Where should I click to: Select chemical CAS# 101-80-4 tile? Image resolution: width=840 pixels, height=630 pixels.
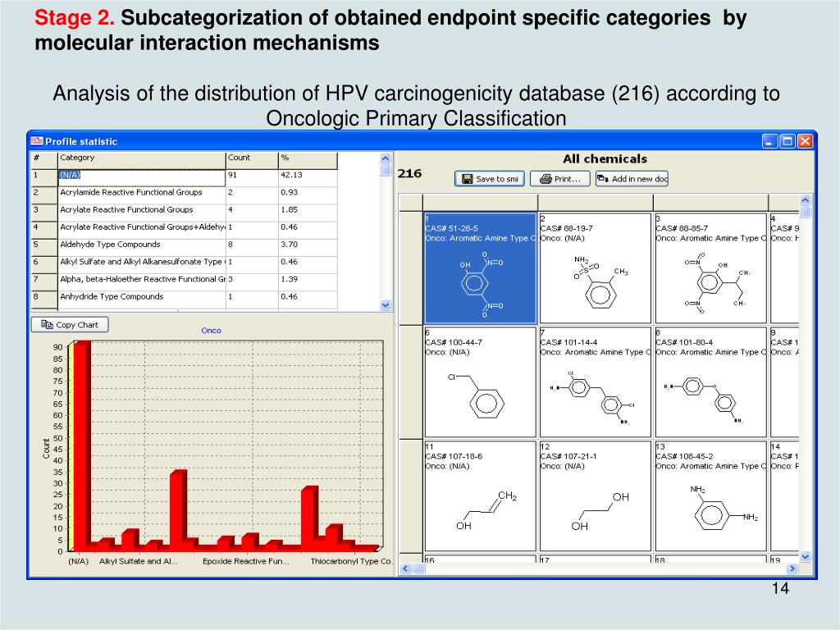tap(711, 382)
